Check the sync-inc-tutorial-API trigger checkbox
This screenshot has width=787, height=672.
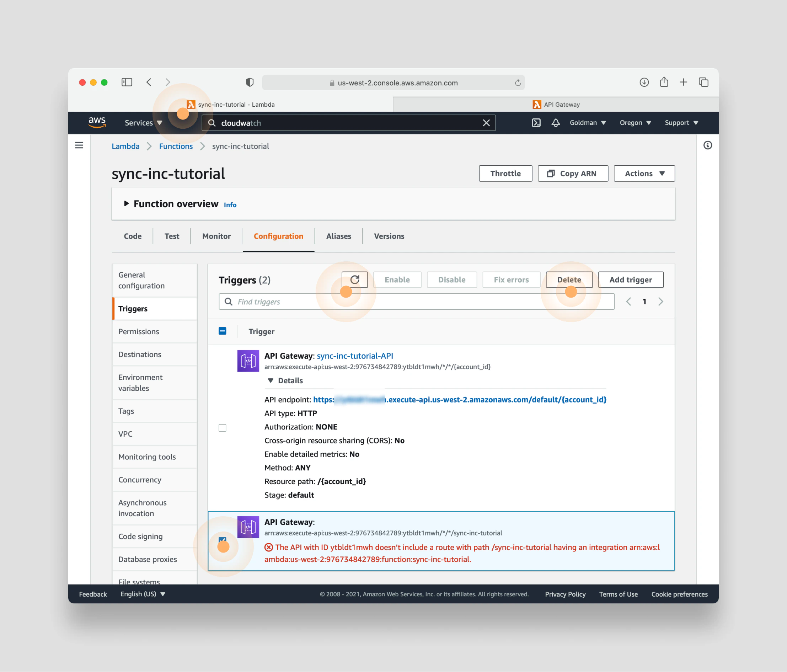pyautogui.click(x=223, y=428)
